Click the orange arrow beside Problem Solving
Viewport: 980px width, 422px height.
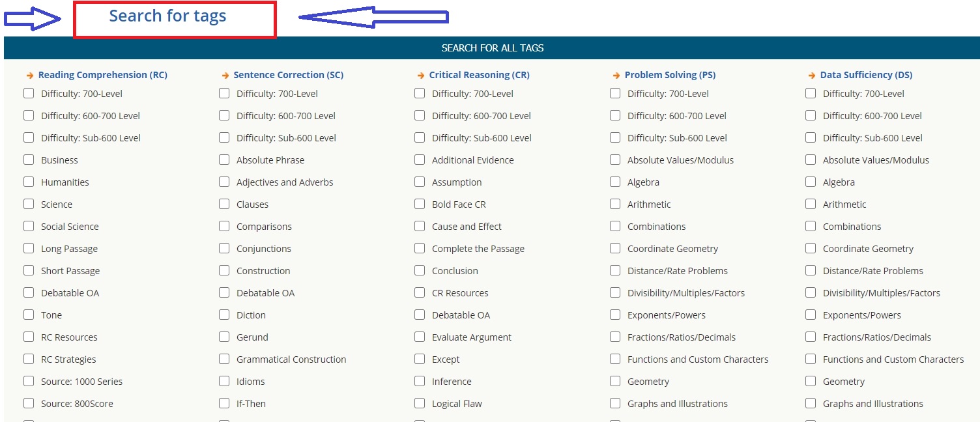616,76
